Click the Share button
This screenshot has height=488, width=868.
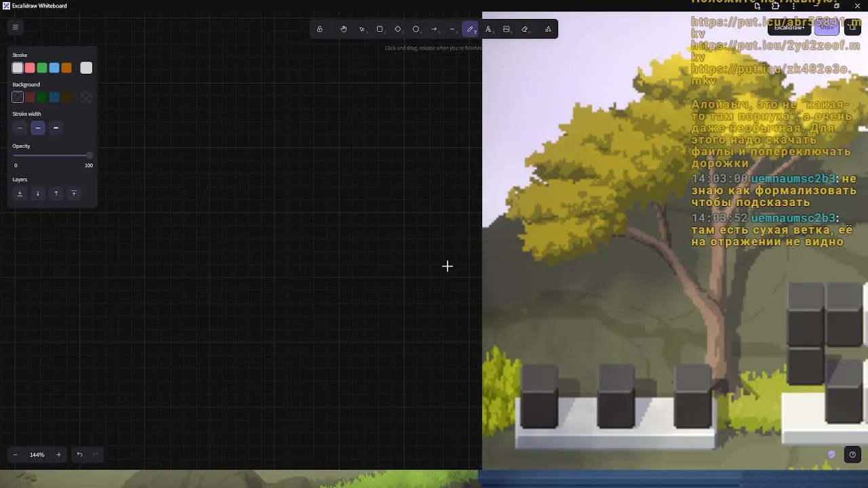click(826, 28)
